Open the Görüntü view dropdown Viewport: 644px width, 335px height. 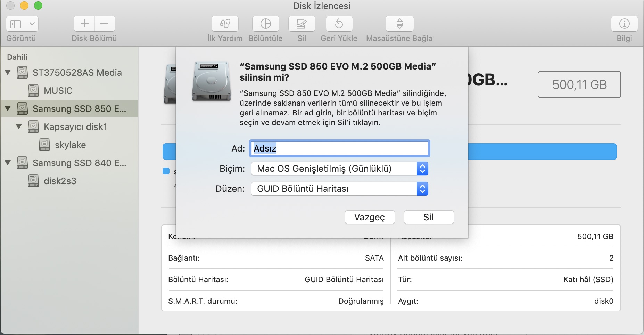(x=22, y=24)
